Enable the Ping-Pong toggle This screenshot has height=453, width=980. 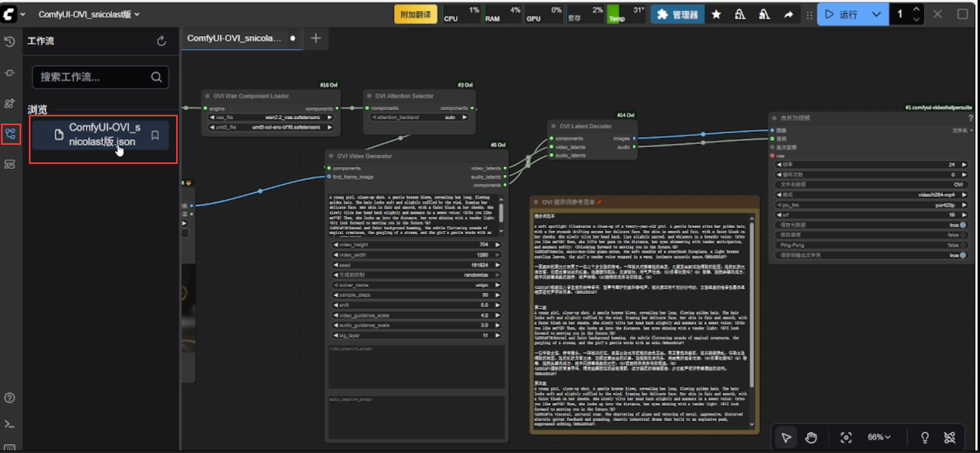coord(962,245)
